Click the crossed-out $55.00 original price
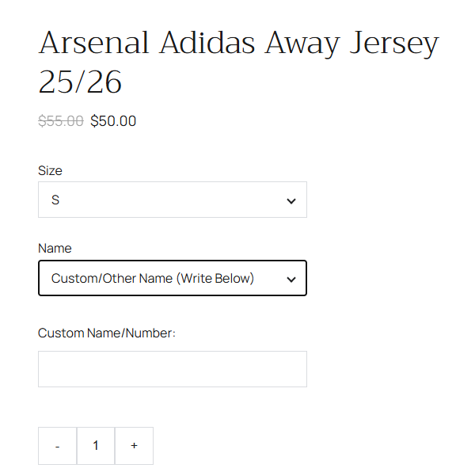Screen dimensions: 475x476 tap(61, 121)
